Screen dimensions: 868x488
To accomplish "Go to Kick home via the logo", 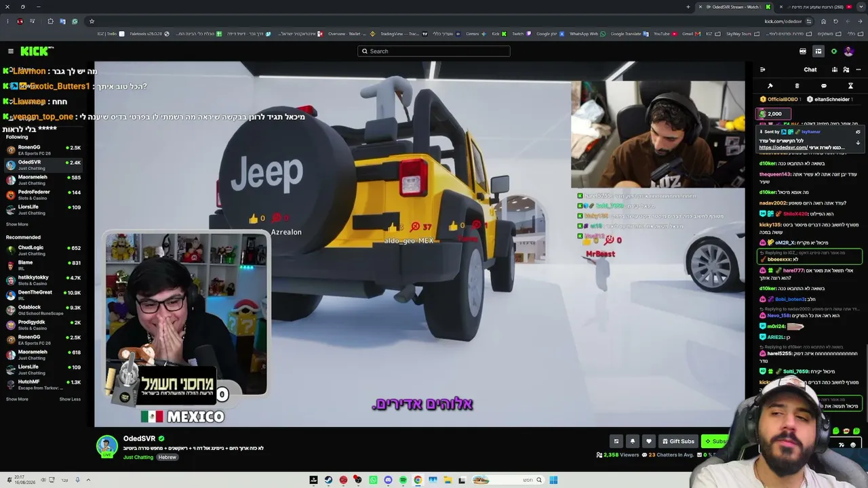I will 37,51.
